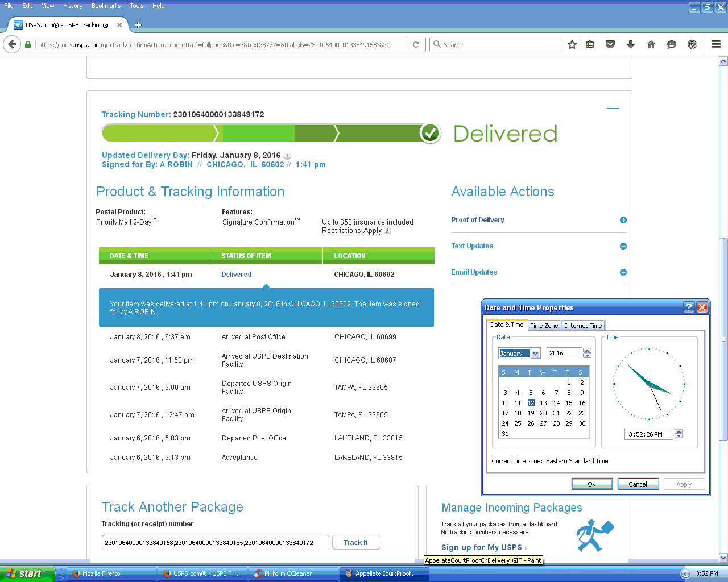Click the delivery day help question icon
728x582 pixels.
coord(287,156)
